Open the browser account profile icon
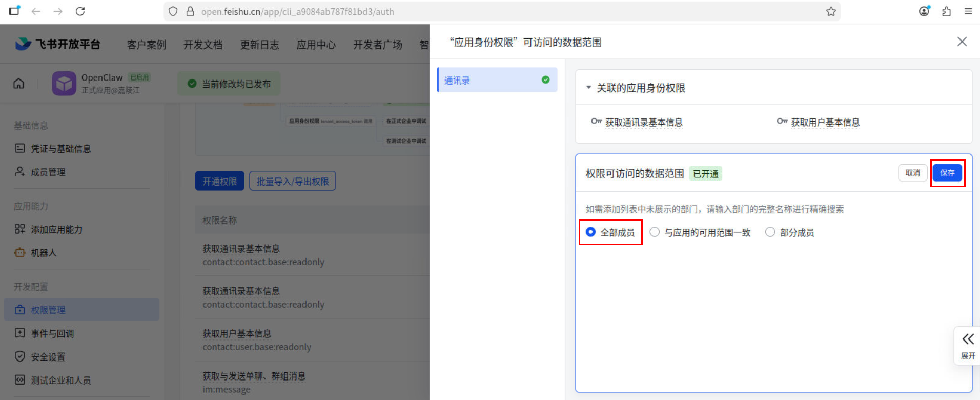The height and width of the screenshot is (400, 980). (924, 11)
